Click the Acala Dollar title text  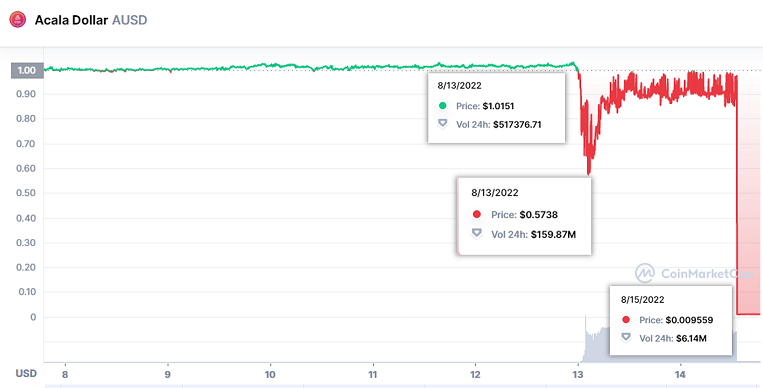tap(71, 20)
